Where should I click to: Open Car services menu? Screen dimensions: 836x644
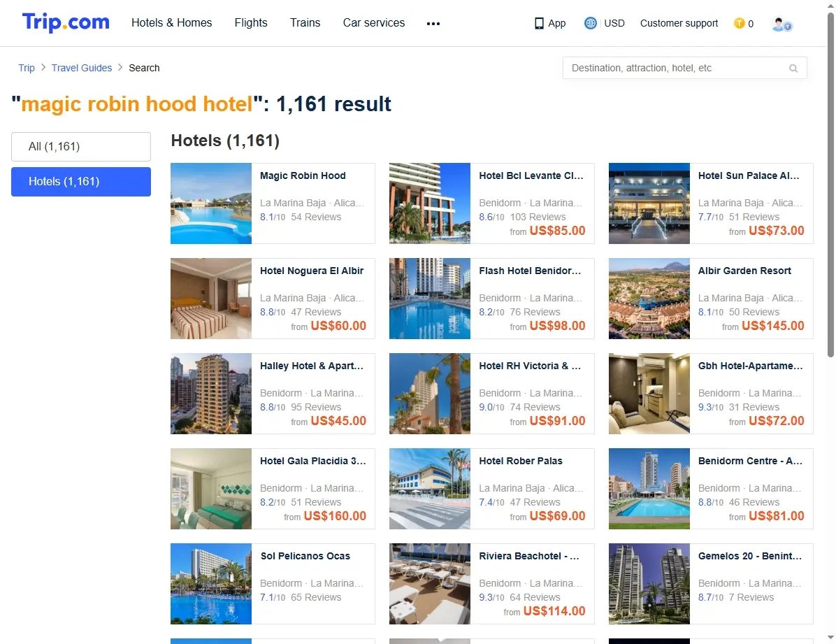(x=374, y=22)
